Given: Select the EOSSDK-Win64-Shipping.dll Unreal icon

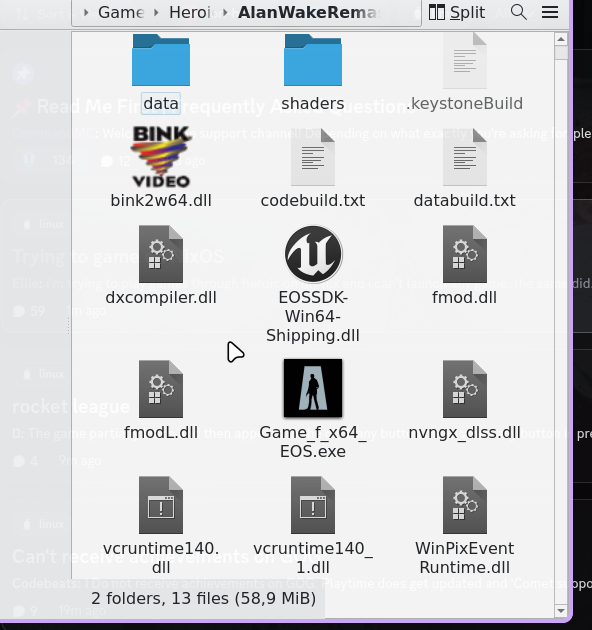Looking at the screenshot, I should point(313,254).
